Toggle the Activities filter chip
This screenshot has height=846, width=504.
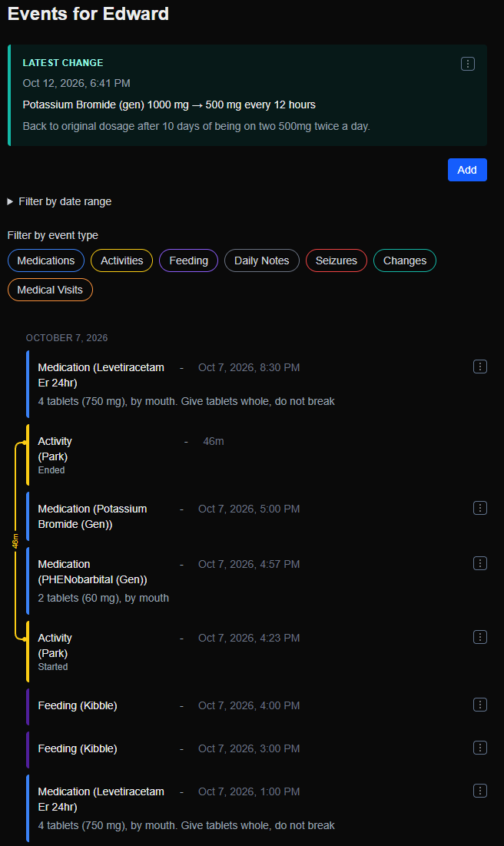122,260
